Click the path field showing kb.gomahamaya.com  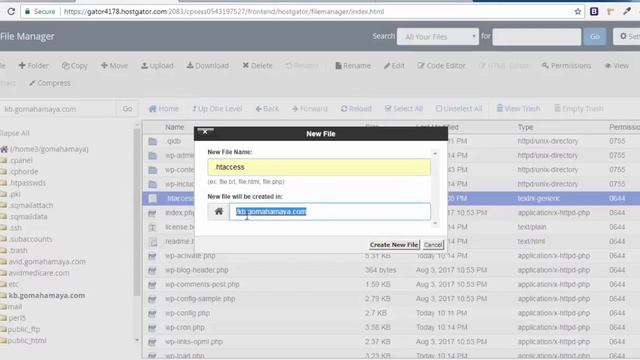[57, 109]
